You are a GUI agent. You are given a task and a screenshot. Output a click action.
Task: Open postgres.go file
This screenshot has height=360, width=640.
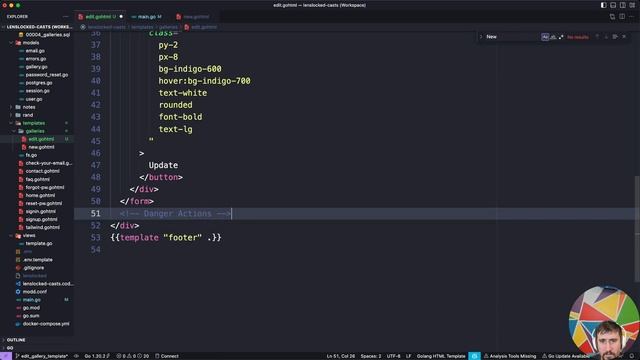39,83
